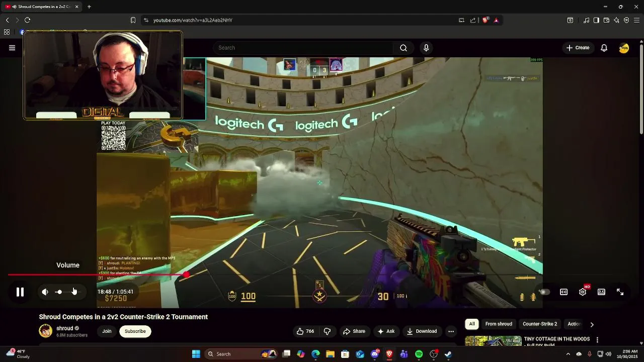
Task: Click the Windows taskbar Search box
Action: click(242, 354)
